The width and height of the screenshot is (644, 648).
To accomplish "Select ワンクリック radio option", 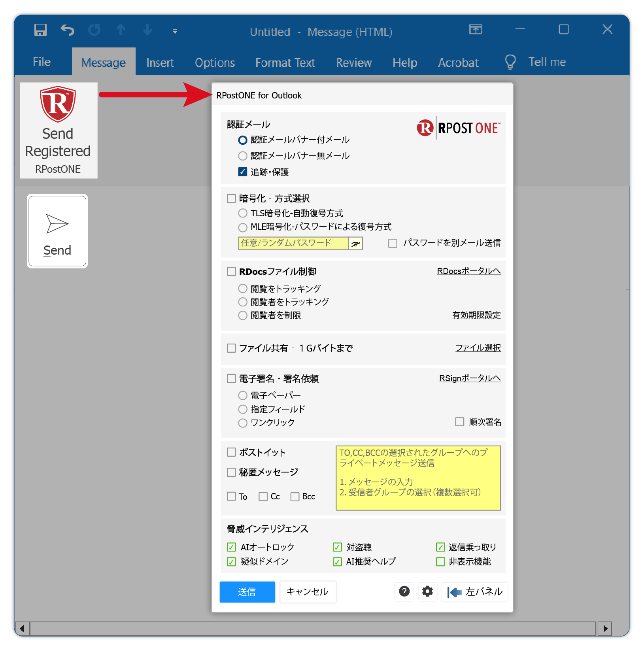I will click(243, 423).
